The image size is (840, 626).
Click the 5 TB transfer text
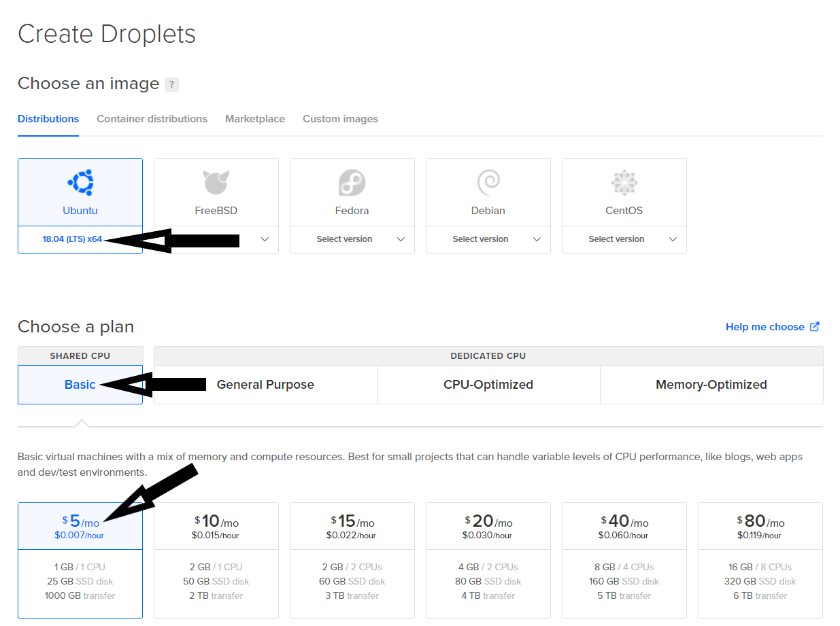click(624, 595)
